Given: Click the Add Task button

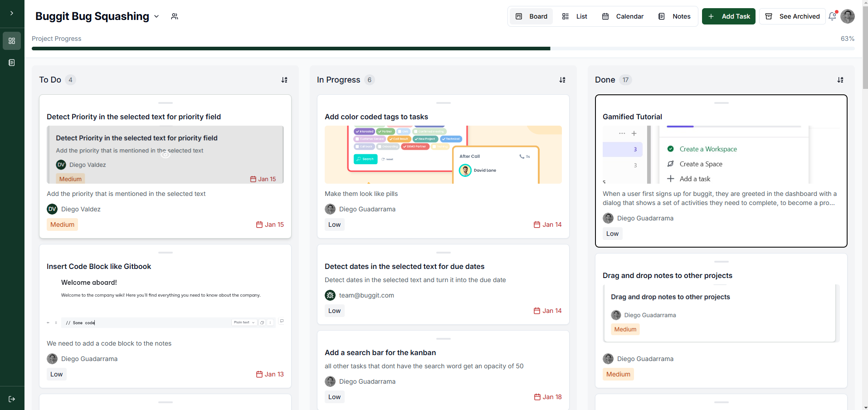Looking at the screenshot, I should pos(729,16).
